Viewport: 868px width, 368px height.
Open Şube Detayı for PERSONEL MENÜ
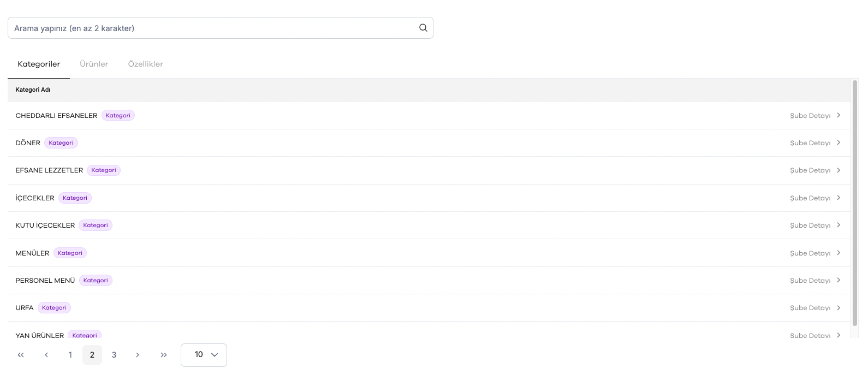pos(810,281)
